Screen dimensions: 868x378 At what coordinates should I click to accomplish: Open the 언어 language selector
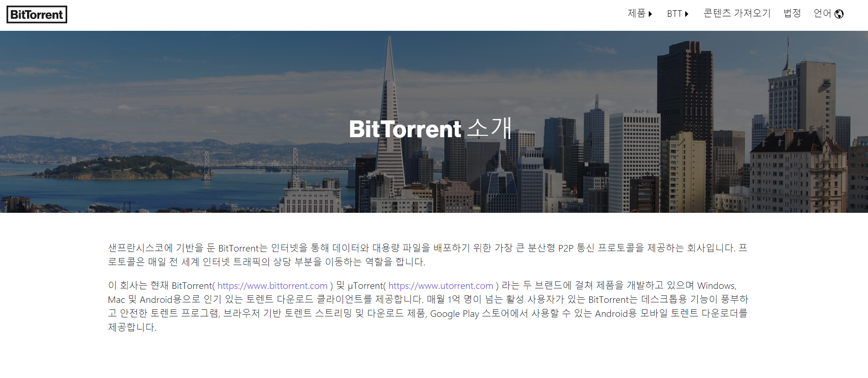pyautogui.click(x=828, y=14)
